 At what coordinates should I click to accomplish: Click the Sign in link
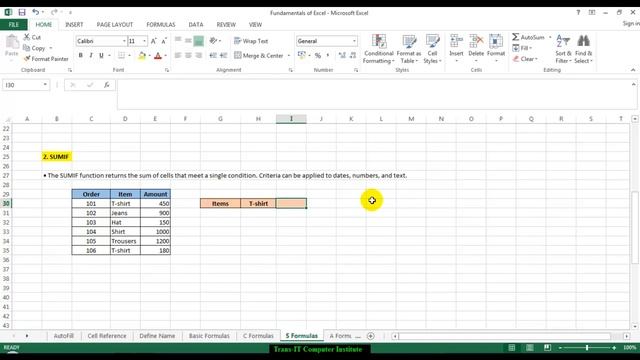631,24
